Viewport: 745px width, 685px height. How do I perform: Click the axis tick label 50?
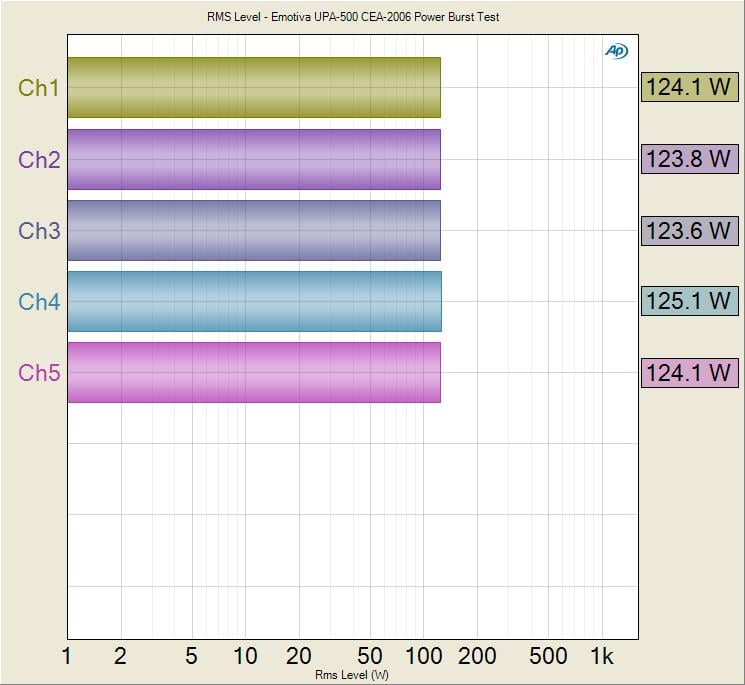(x=370, y=656)
